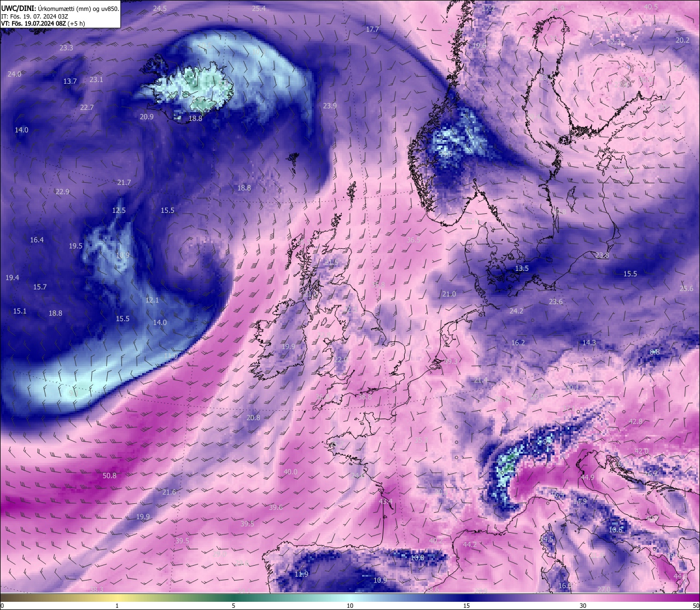
Task: Click the 22.9 value in the Atlantic
Action: tap(62, 191)
